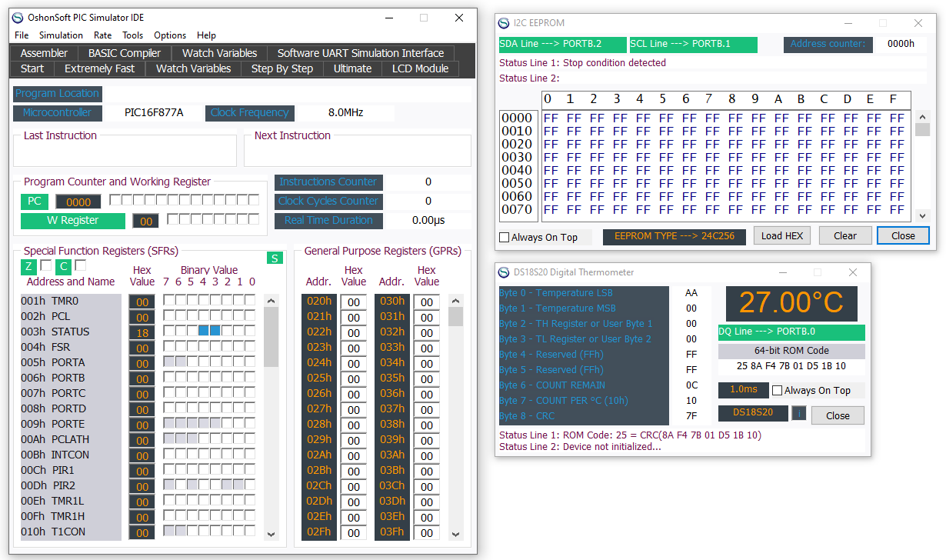946x560 pixels.
Task: Click the DS18S20 device type button
Action: pos(753,413)
